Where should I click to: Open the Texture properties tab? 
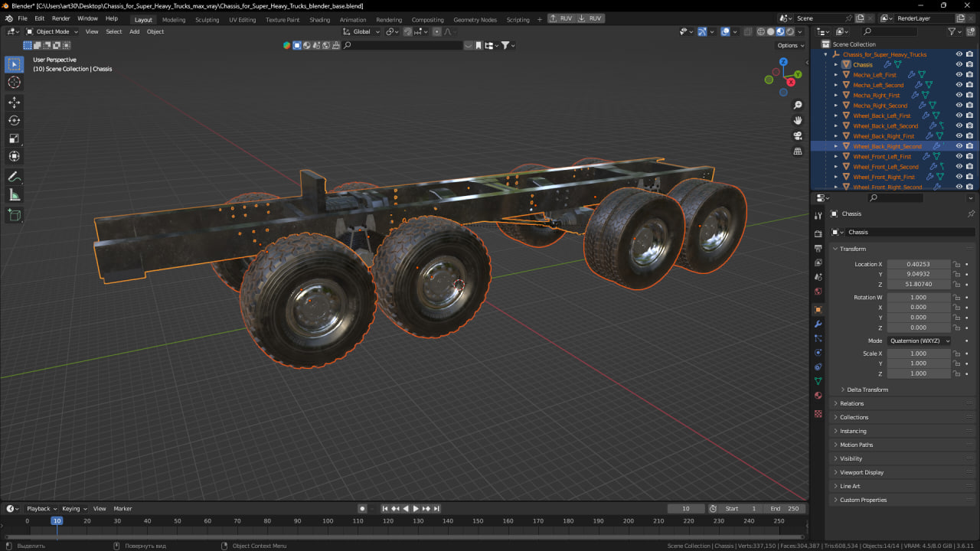tap(818, 414)
